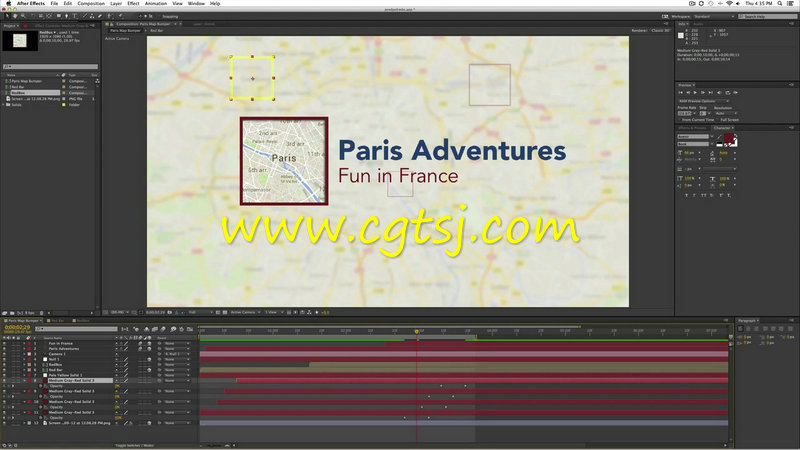Collapse the selected Medium Gray-Red Solid 3 layer

click(x=24, y=381)
